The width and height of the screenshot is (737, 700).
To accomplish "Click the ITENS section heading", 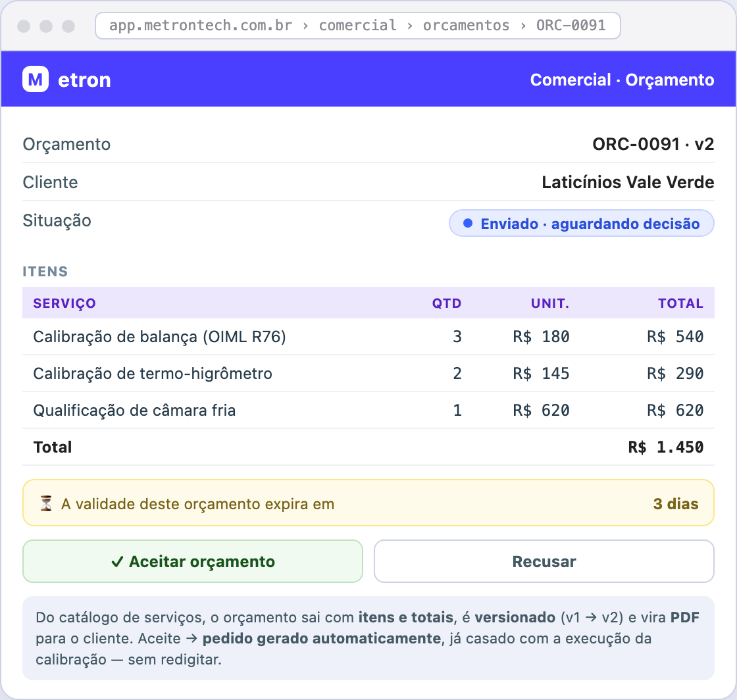I will click(45, 272).
